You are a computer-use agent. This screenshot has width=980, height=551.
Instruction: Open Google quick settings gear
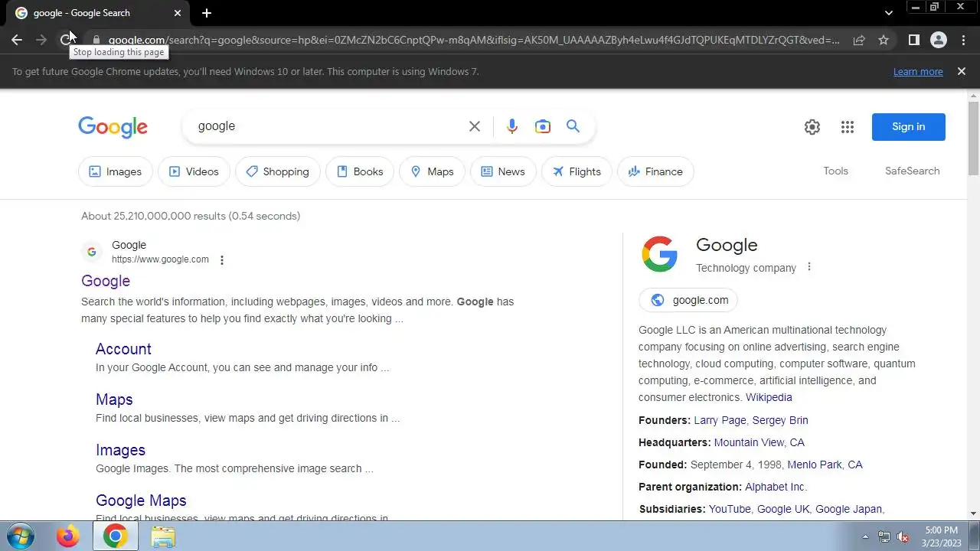(x=812, y=127)
